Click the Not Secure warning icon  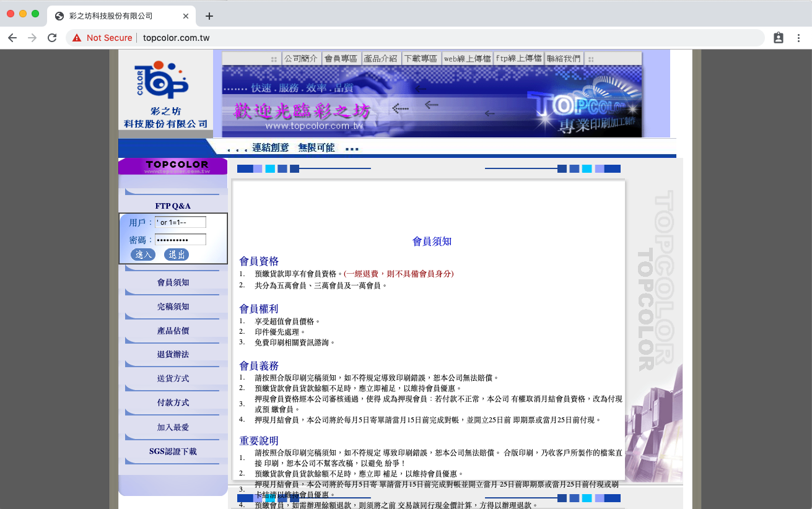tap(77, 38)
